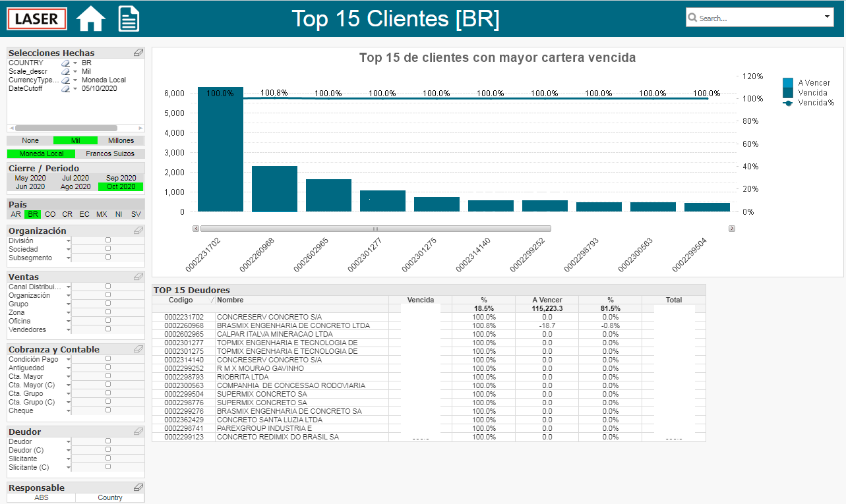Screen dimensions: 846x504
Task: Switch scale to Millones
Action: click(121, 140)
